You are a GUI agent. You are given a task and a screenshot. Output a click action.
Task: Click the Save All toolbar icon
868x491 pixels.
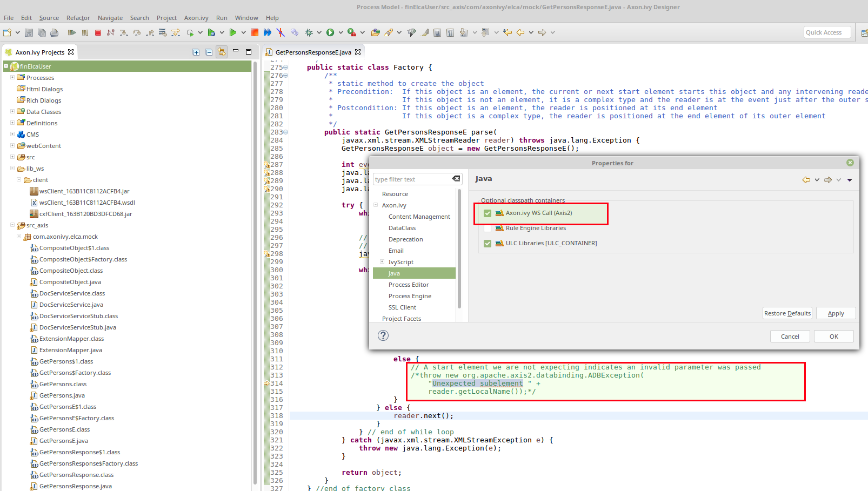click(x=42, y=32)
